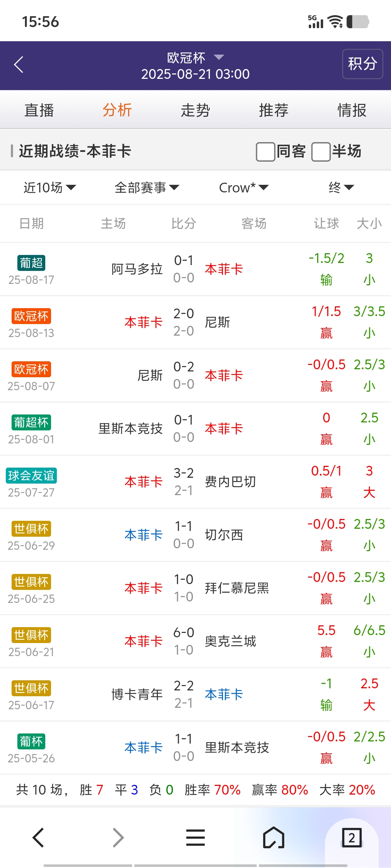Switch to the 直播 tab

coord(39,110)
